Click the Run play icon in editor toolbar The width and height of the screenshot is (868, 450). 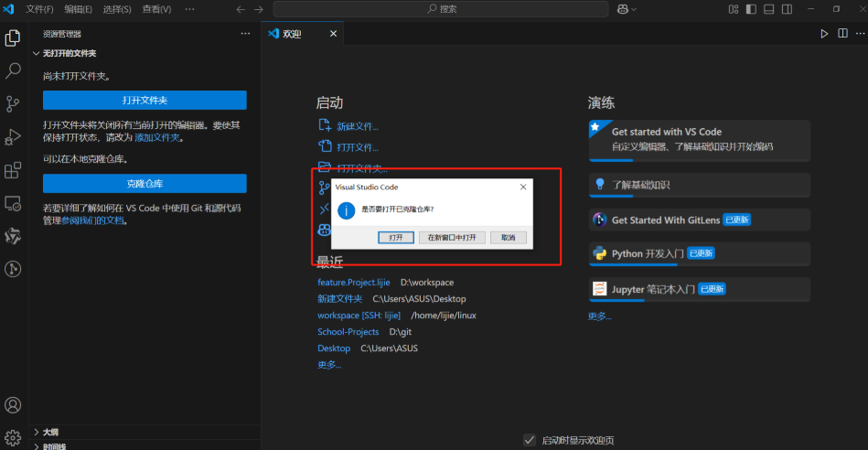(824, 34)
